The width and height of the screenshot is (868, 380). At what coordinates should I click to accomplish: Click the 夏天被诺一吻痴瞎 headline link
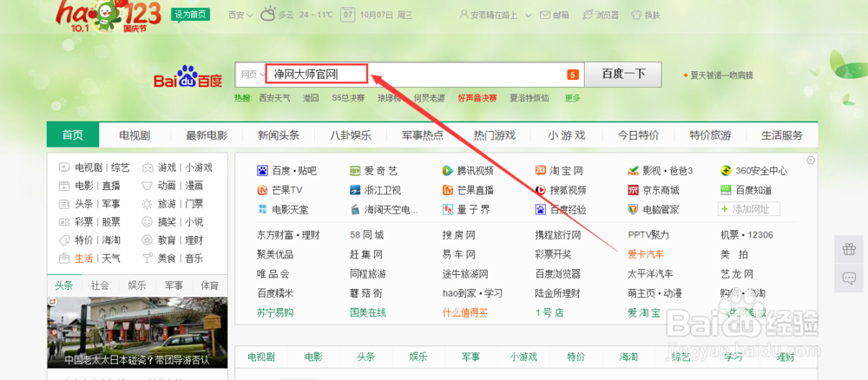(721, 75)
